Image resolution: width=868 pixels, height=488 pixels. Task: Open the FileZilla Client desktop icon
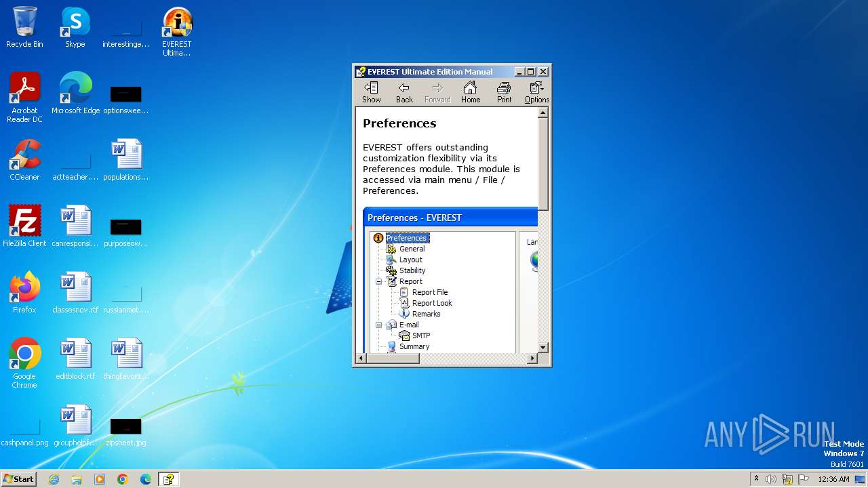[x=24, y=226]
